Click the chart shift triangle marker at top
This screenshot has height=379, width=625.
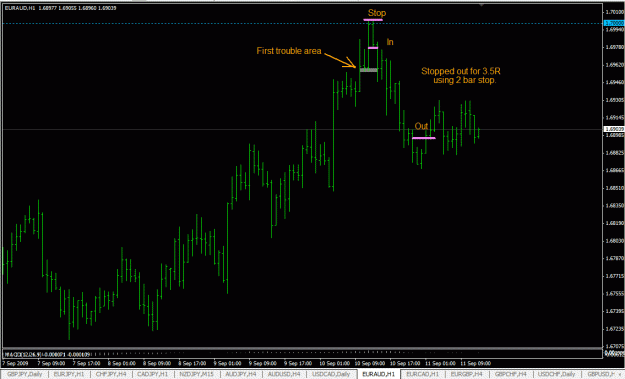tap(482, 5)
